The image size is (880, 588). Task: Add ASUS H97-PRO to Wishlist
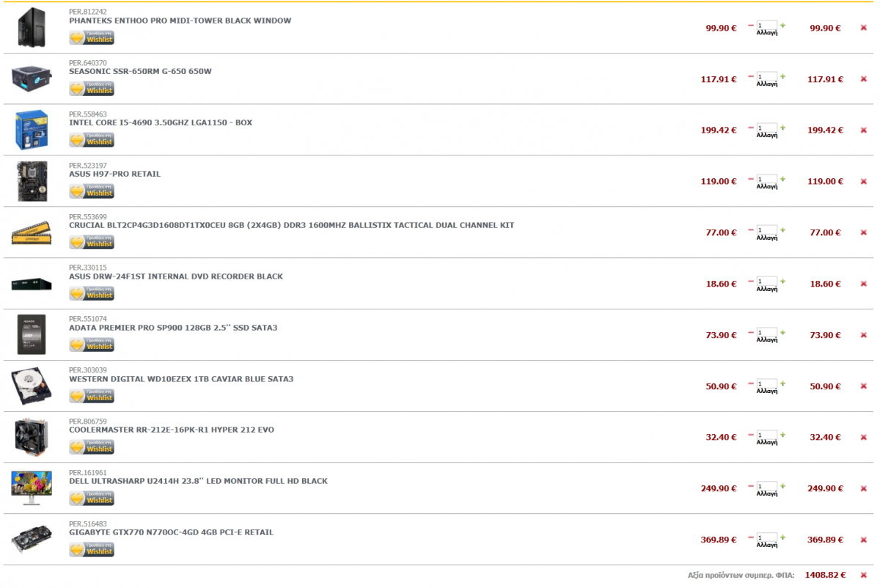tap(92, 191)
